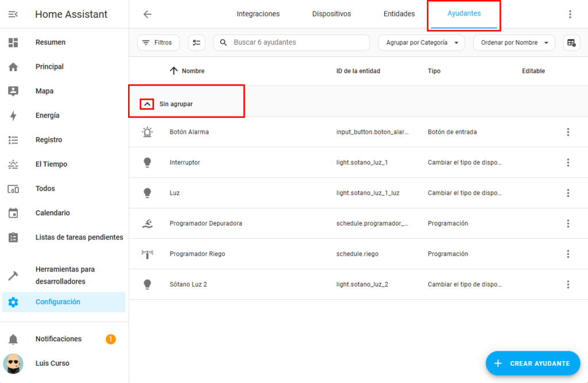Collapse the Sin agrupar group
The height and width of the screenshot is (383, 588).
[148, 104]
